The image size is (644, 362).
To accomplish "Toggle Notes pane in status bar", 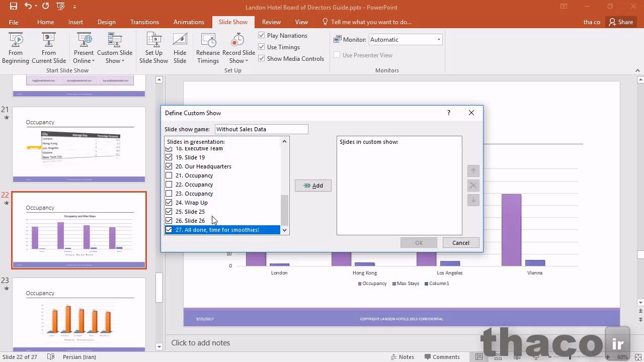I will (402, 357).
